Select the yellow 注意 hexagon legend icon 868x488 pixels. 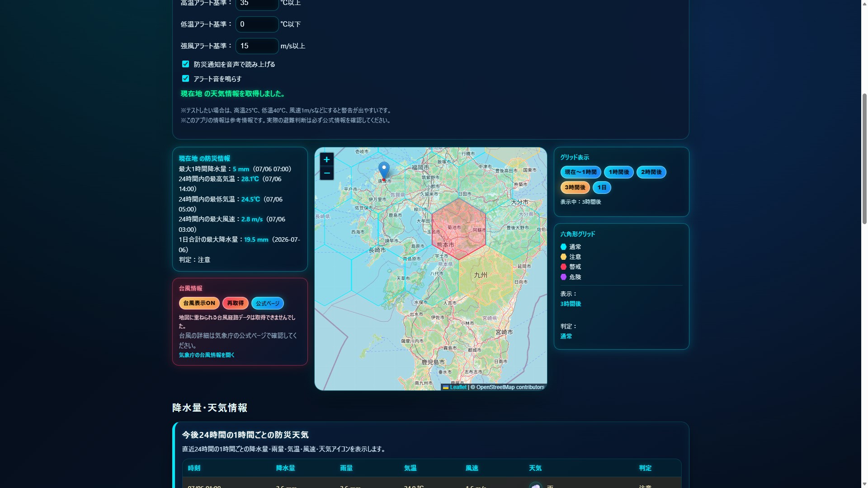click(x=563, y=257)
